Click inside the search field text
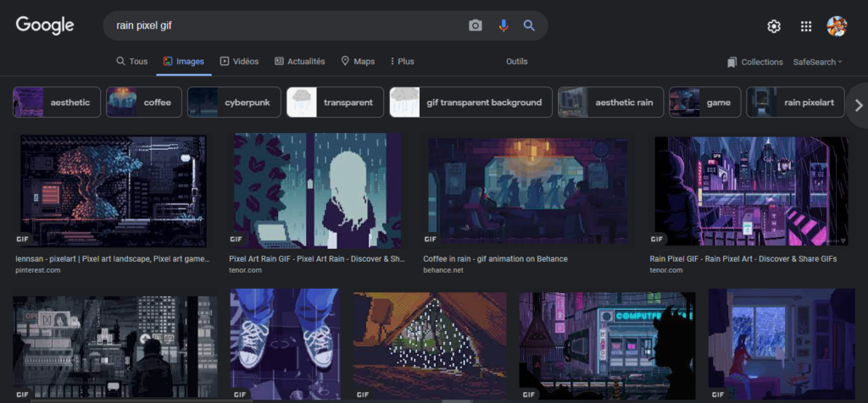This screenshot has height=403, width=868. (144, 25)
